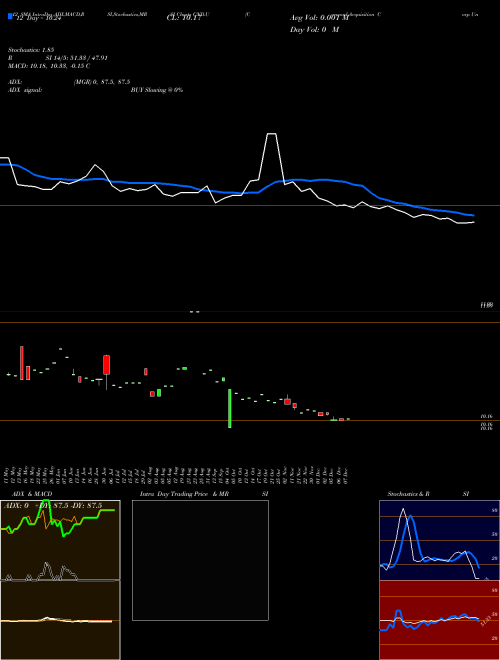Click the tallest red candlestick near the chart start
500x660 pixels.
coord(22,363)
